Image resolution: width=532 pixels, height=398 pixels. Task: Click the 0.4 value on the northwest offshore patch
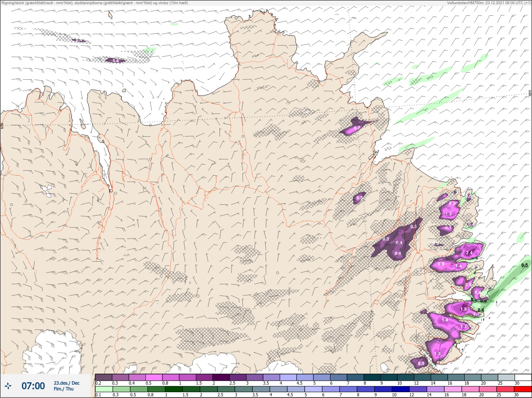click(x=116, y=61)
